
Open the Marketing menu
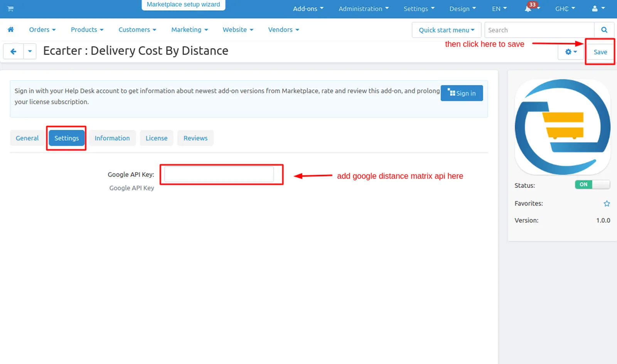[190, 30]
